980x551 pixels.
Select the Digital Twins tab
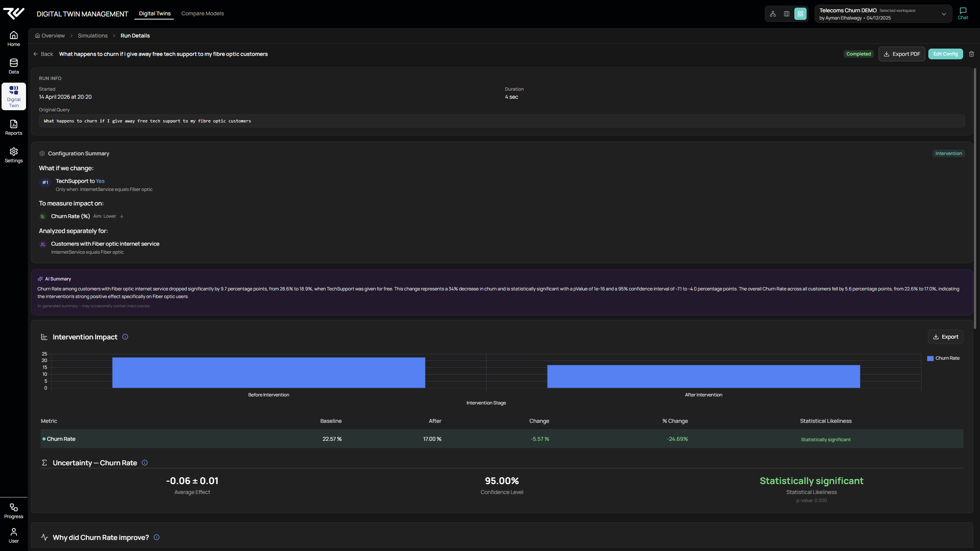coord(155,13)
